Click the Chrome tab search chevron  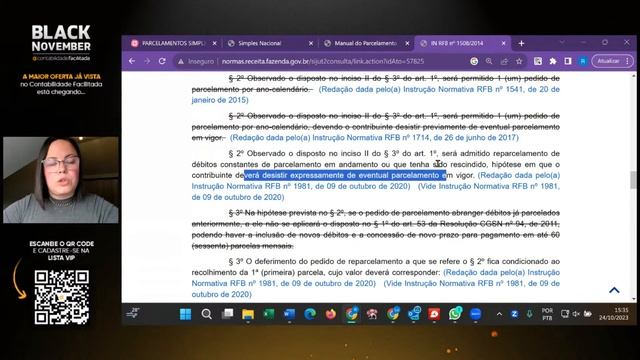point(562,42)
